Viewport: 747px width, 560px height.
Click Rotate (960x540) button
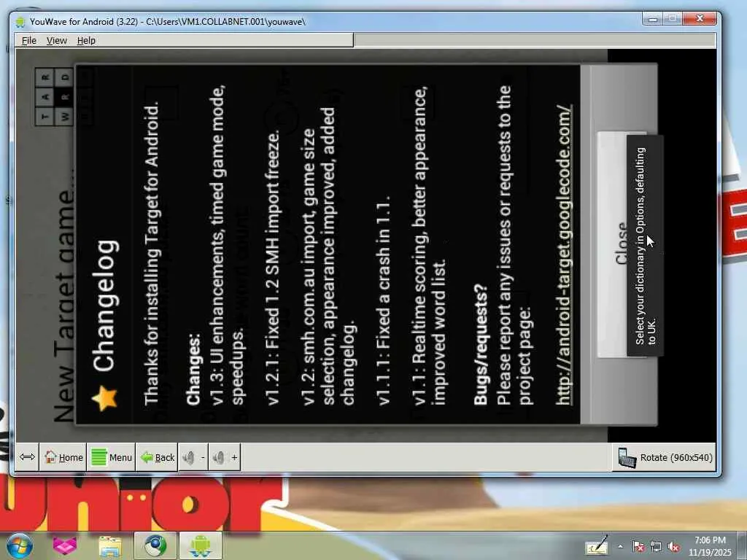click(665, 457)
